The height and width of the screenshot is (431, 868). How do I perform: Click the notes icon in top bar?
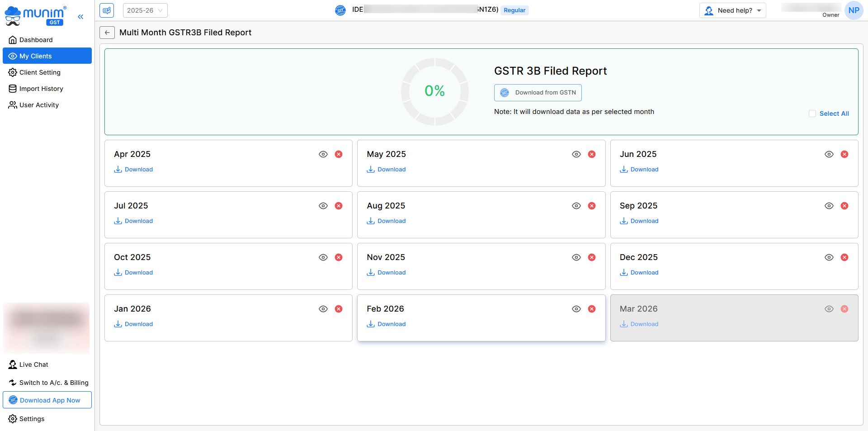(107, 10)
